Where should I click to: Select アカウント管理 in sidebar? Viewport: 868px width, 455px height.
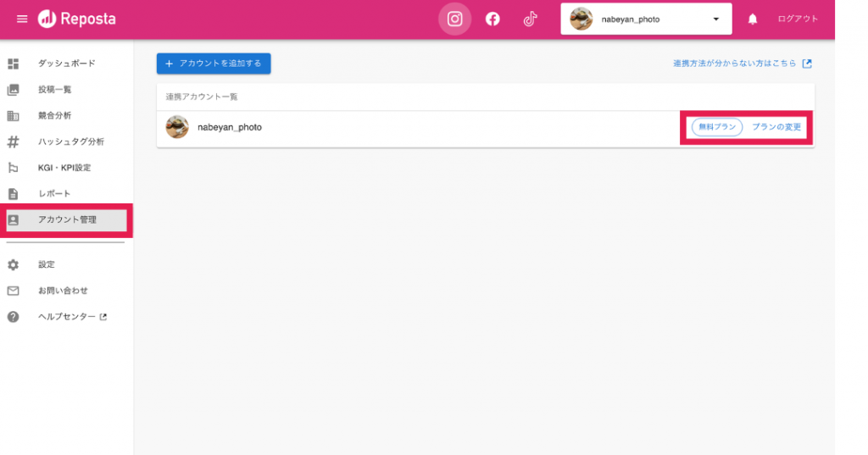coord(67,220)
